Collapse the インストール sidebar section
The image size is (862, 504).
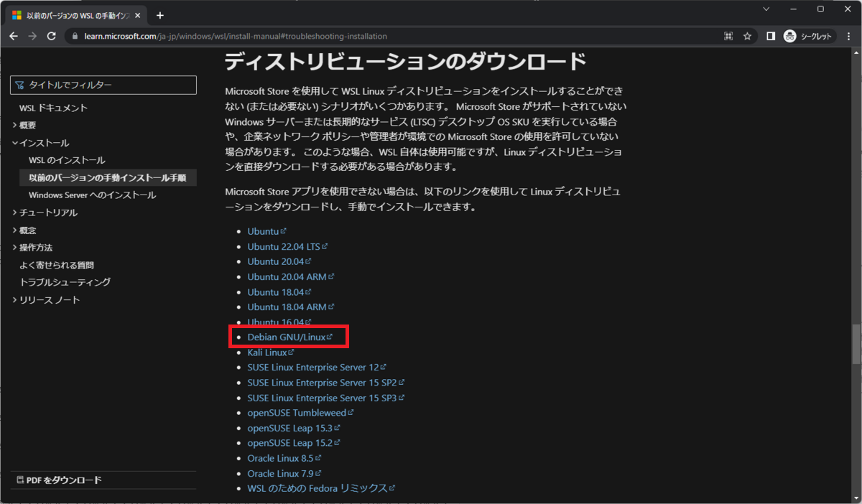click(x=40, y=143)
